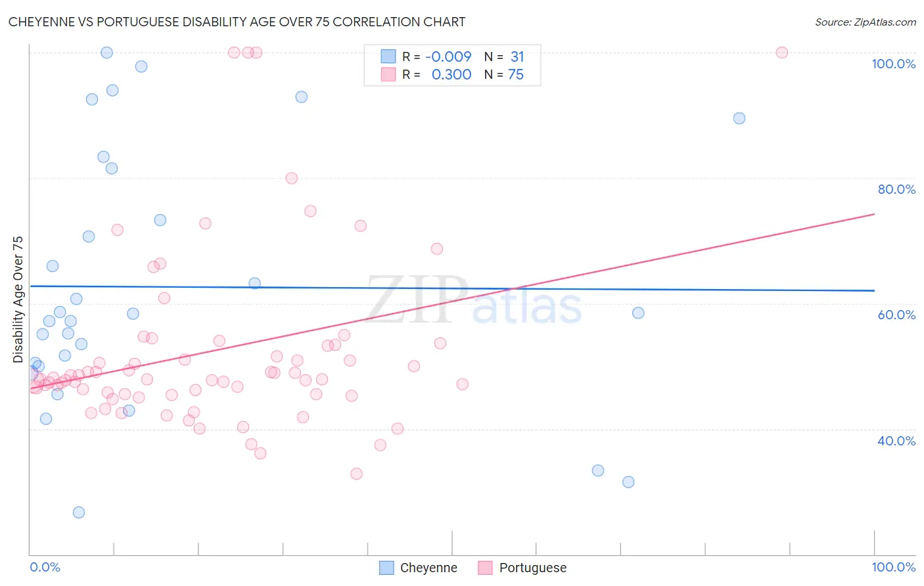This screenshot has height=586, width=924.
Task: Click the 100.0% x-axis label at bottom right
Action: click(893, 567)
